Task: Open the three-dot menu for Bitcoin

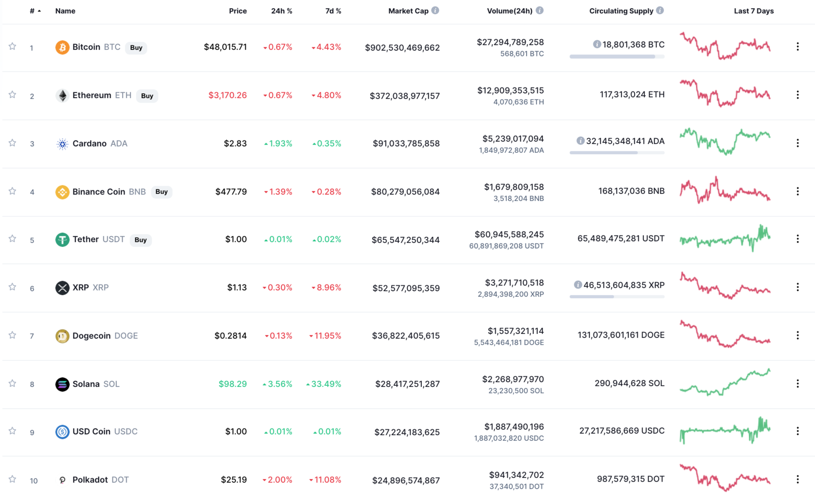Action: (x=798, y=47)
